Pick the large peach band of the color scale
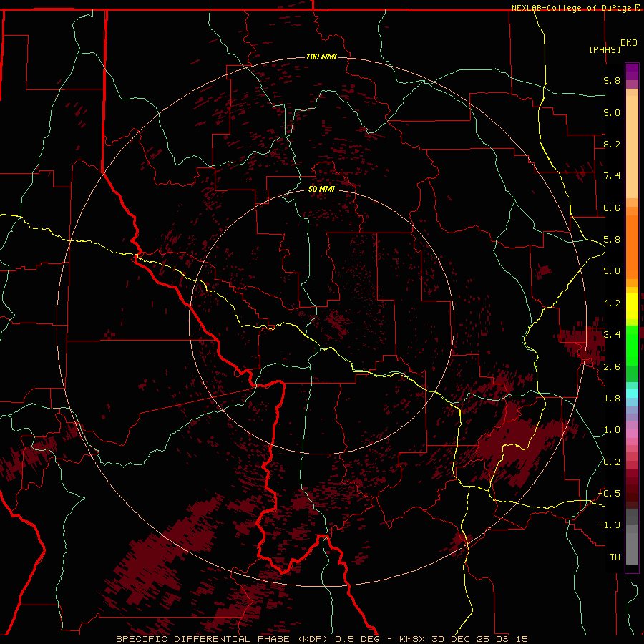The image size is (644, 644). pos(632,147)
